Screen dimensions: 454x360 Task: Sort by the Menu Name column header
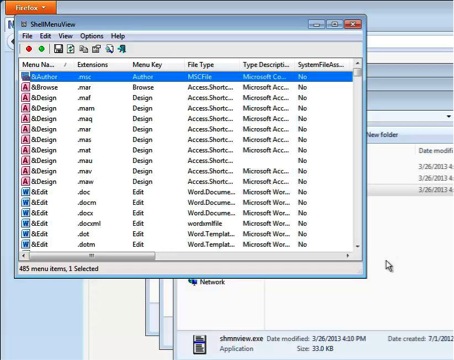tap(46, 65)
